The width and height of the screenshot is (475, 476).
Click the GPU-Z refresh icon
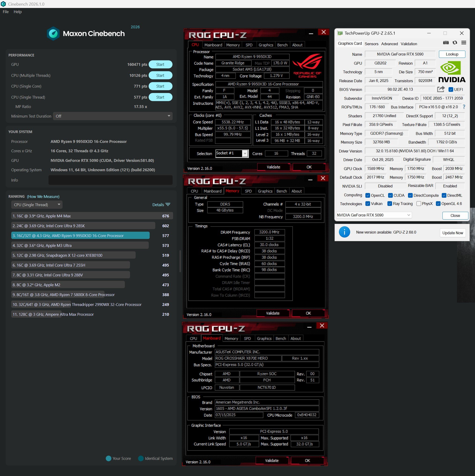pos(455,43)
